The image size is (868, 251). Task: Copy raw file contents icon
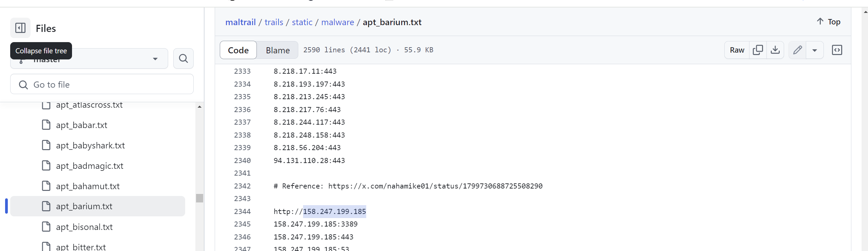(x=758, y=50)
